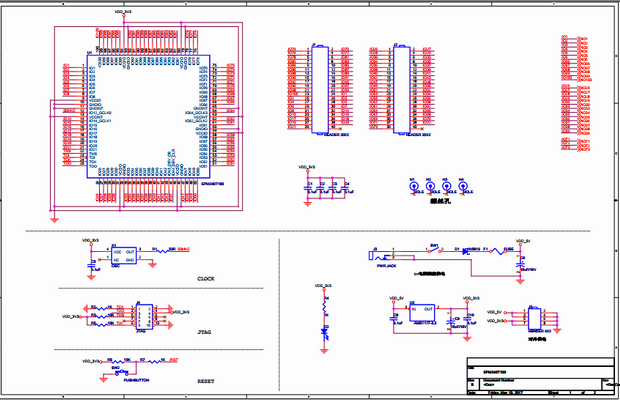The image size is (620, 400).
Task: Click the EPM240T100 part name under the chip
Action: click(x=213, y=184)
